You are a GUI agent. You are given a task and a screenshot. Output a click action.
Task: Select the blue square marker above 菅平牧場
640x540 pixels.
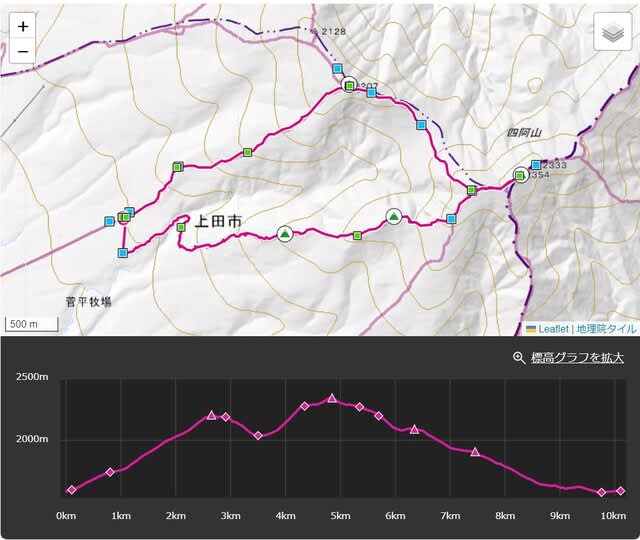coord(123,254)
